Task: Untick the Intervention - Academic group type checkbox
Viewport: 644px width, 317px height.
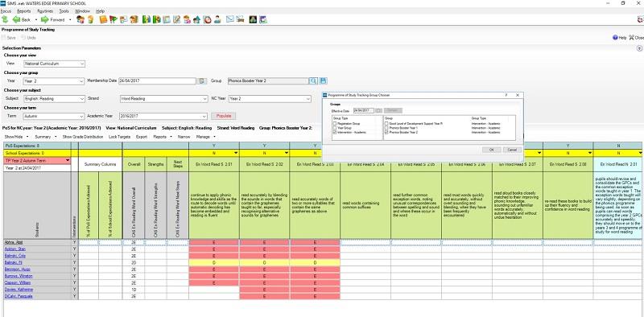Action: 335,132
